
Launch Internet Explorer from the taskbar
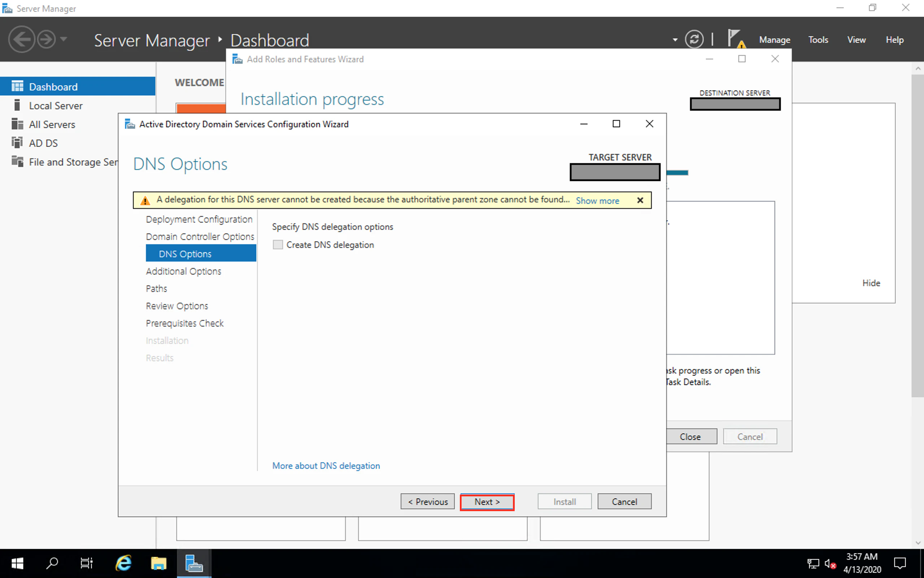tap(123, 563)
